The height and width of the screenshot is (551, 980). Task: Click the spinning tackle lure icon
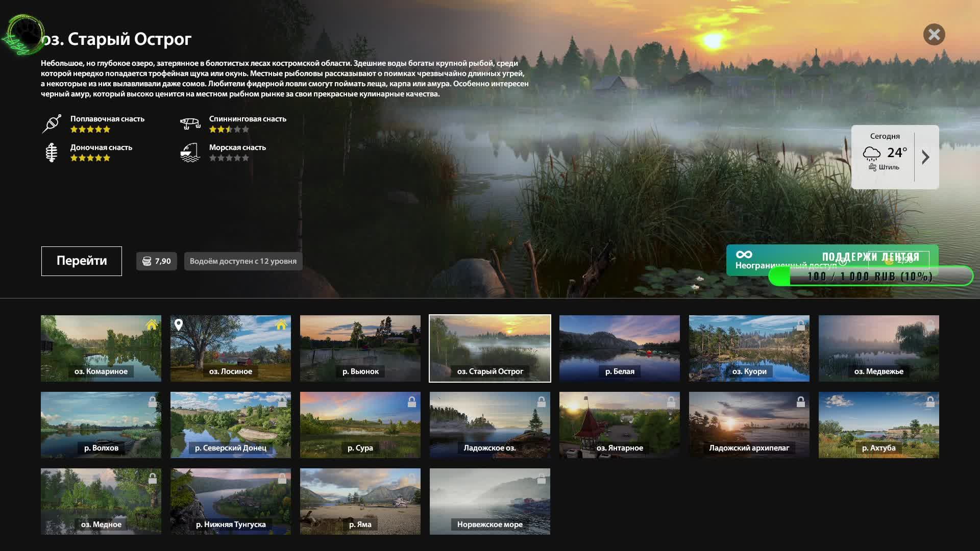tap(190, 123)
